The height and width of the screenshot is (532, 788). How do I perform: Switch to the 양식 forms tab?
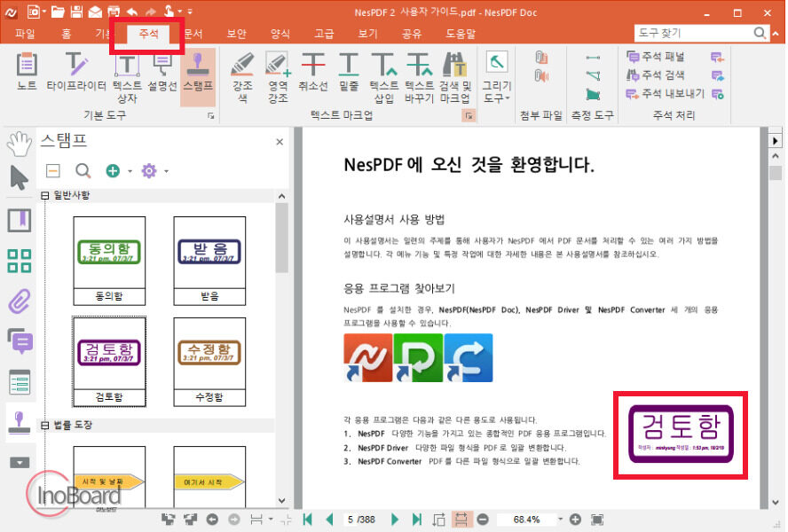pos(280,35)
